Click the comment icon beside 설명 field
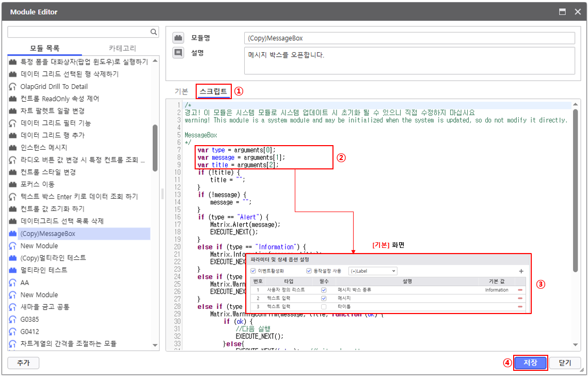 (x=178, y=52)
